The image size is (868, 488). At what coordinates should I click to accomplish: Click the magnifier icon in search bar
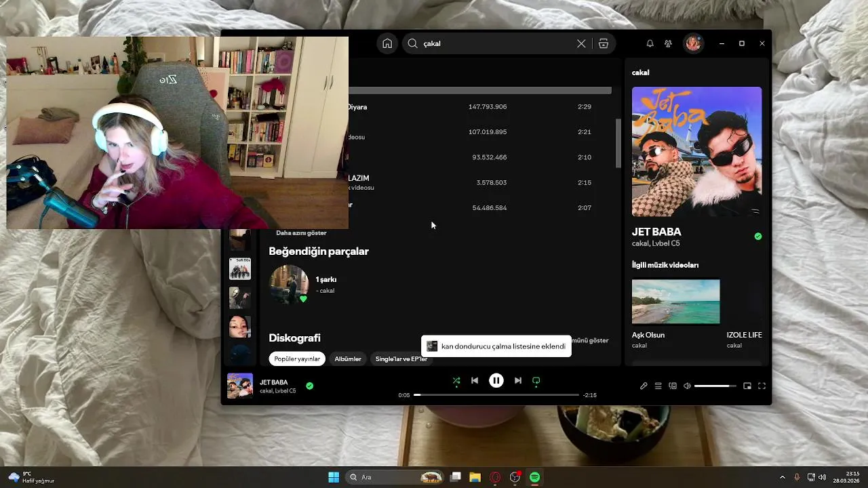[x=412, y=43]
